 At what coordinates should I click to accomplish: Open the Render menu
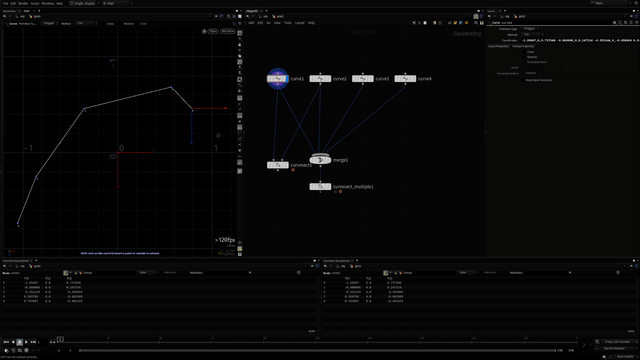pos(23,3)
